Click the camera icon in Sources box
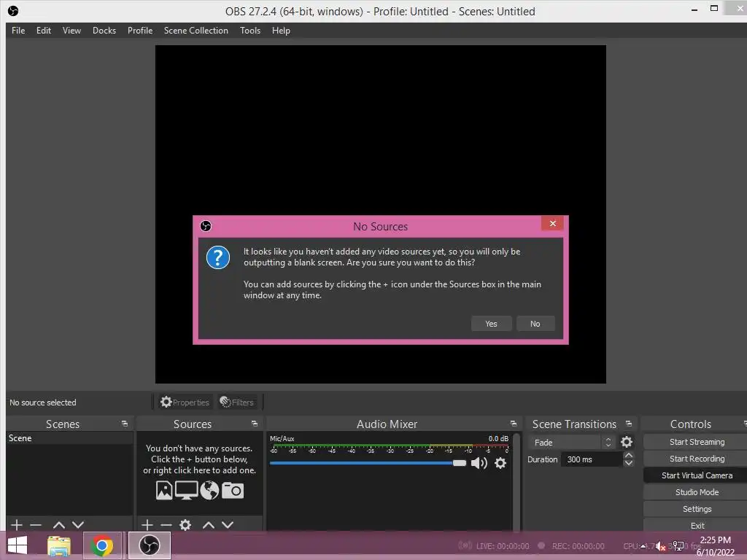This screenshot has width=747, height=560. tap(233, 490)
